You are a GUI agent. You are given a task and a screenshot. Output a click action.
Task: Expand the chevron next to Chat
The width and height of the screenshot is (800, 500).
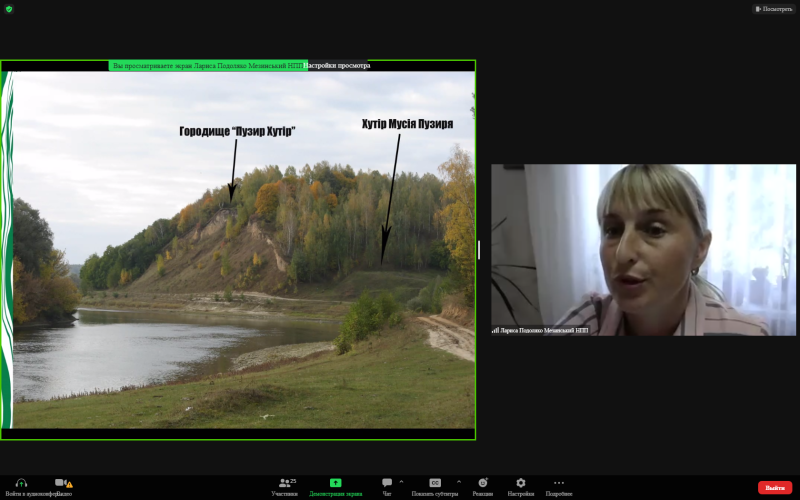point(401,481)
